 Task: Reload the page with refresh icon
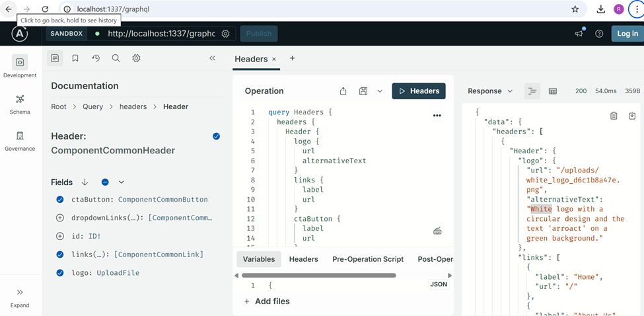click(46, 9)
